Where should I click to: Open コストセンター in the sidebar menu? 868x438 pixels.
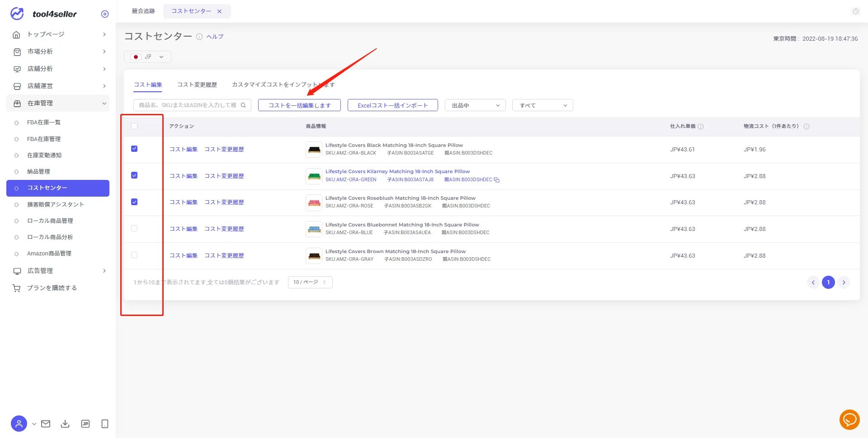58,188
